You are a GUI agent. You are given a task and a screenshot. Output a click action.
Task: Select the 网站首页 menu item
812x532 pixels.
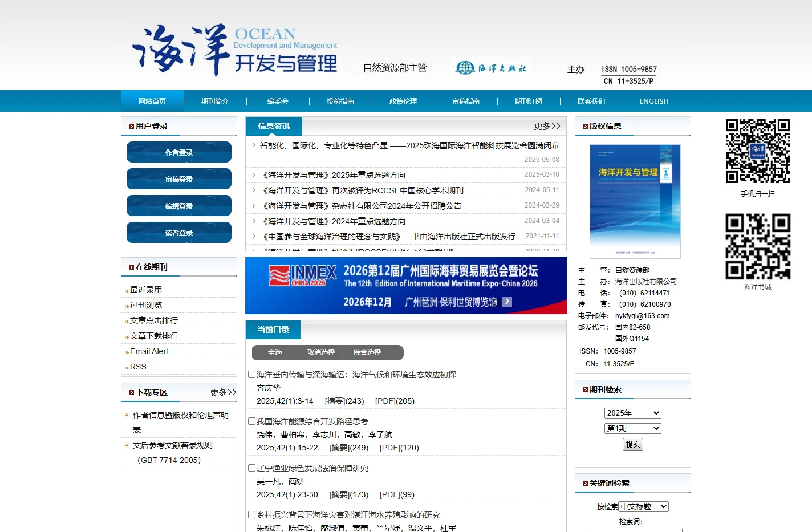152,101
